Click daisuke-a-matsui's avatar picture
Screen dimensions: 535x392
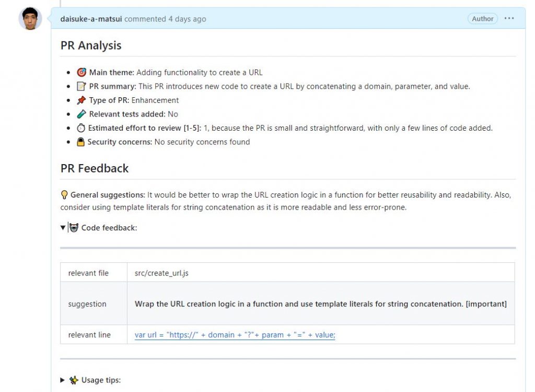30,18
